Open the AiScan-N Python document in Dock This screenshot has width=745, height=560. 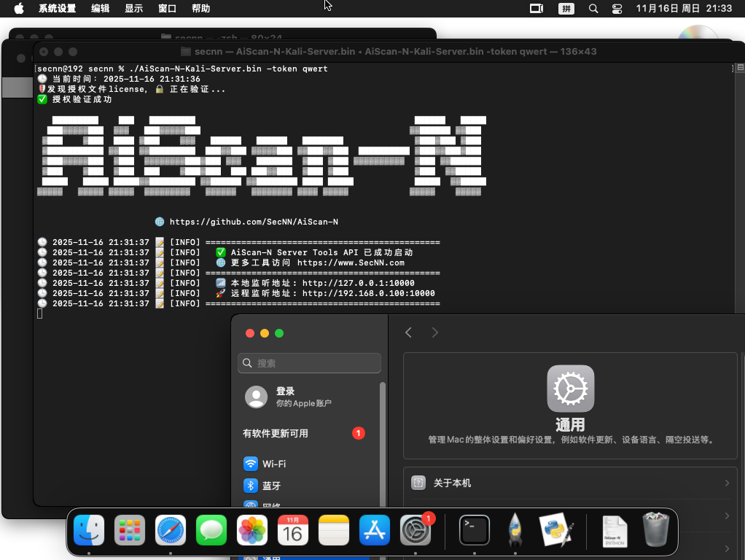[615, 531]
